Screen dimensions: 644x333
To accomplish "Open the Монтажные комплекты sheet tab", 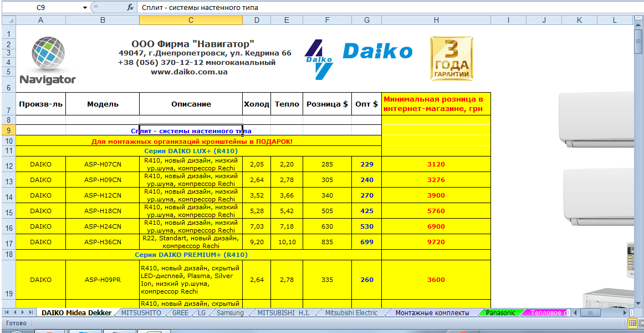I will (x=432, y=313).
